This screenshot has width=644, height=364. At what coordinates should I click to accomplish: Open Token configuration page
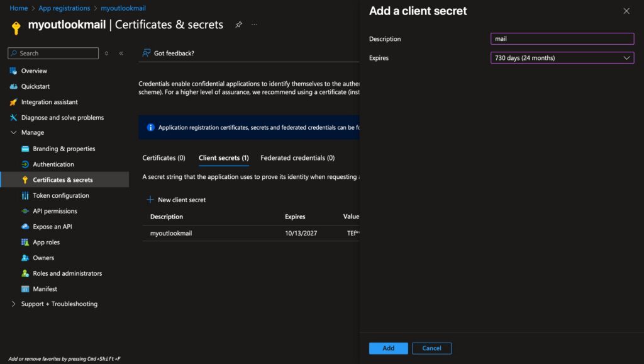[x=61, y=195]
